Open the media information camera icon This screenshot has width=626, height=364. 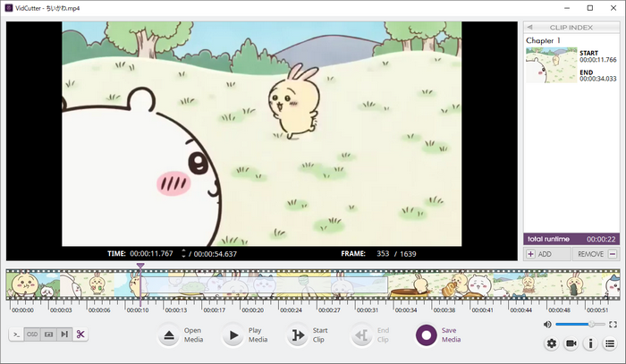pos(571,343)
